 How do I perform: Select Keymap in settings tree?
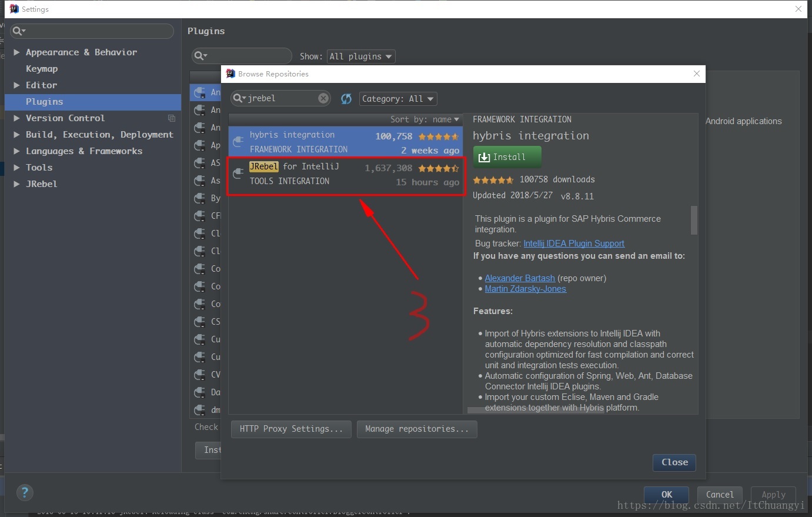click(42, 69)
